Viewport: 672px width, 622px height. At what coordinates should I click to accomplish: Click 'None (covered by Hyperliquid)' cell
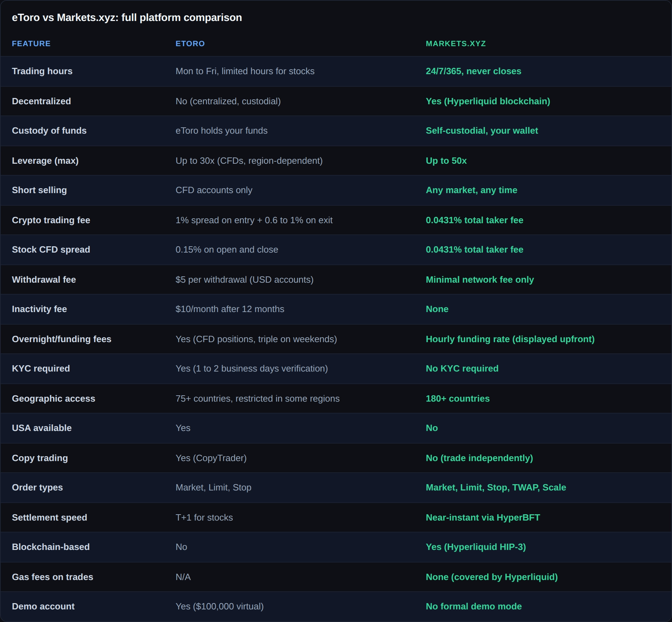pos(491,577)
